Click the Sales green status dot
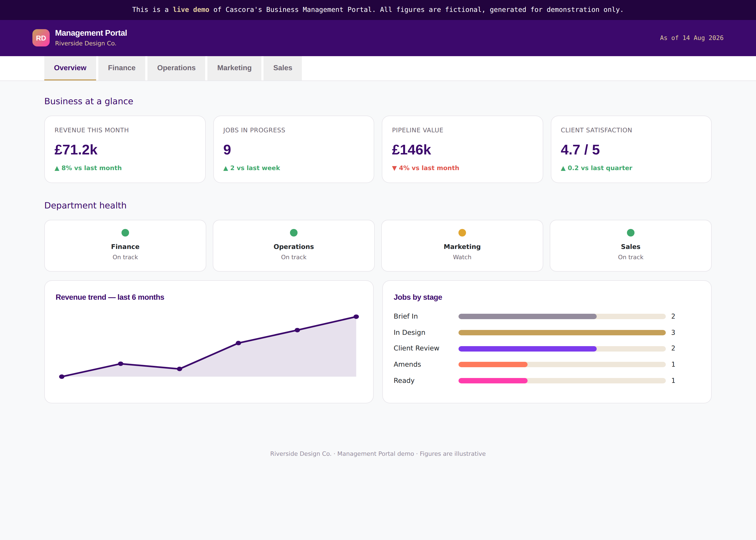Viewport: 756px width, 540px height. pyautogui.click(x=631, y=233)
